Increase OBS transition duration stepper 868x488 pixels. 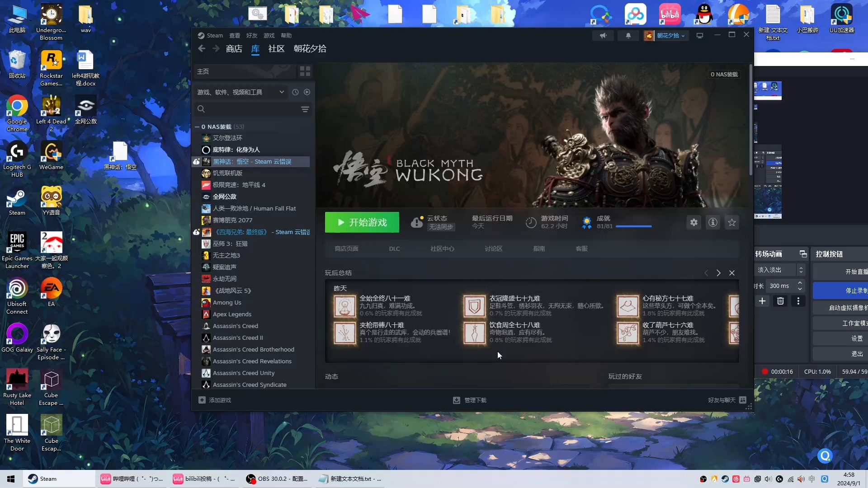[x=800, y=283]
